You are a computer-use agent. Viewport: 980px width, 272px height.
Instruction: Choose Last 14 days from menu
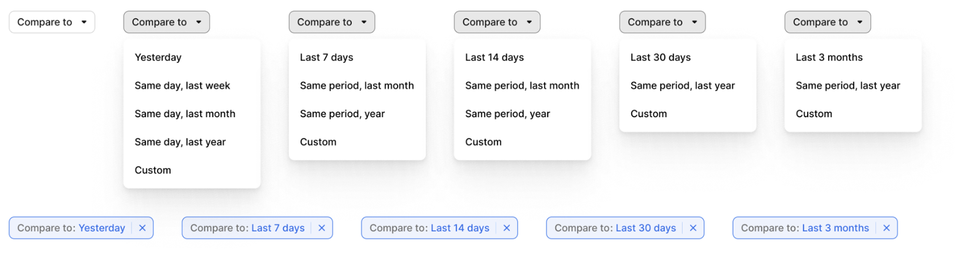click(x=494, y=57)
